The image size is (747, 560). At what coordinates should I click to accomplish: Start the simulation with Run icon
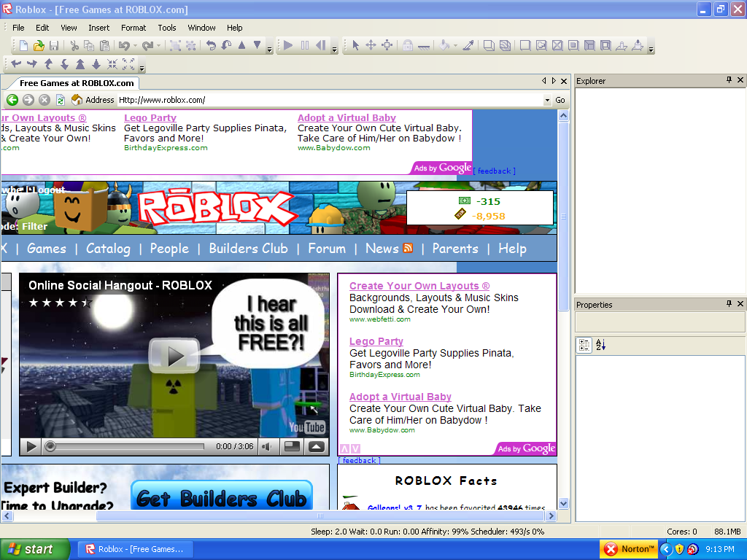click(x=288, y=45)
